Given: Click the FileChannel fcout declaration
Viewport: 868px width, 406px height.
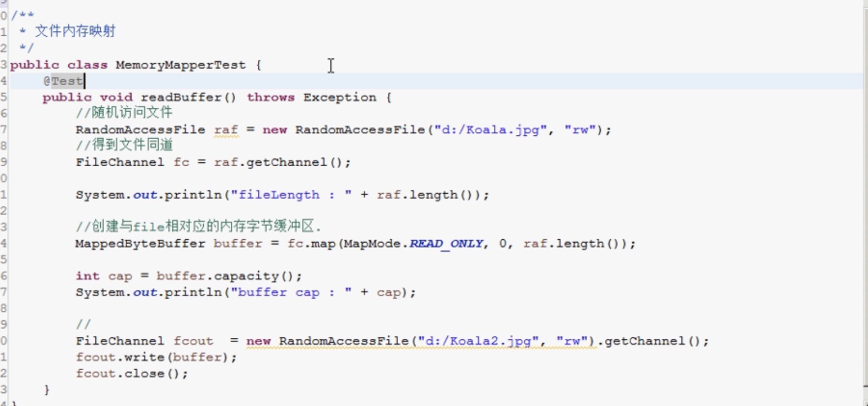Looking at the screenshot, I should pyautogui.click(x=144, y=341).
